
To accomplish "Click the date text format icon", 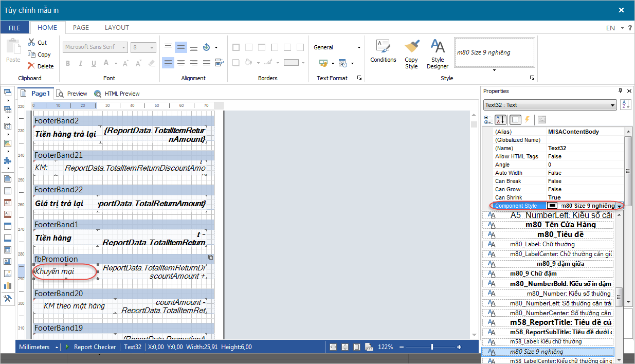I will point(342,63).
